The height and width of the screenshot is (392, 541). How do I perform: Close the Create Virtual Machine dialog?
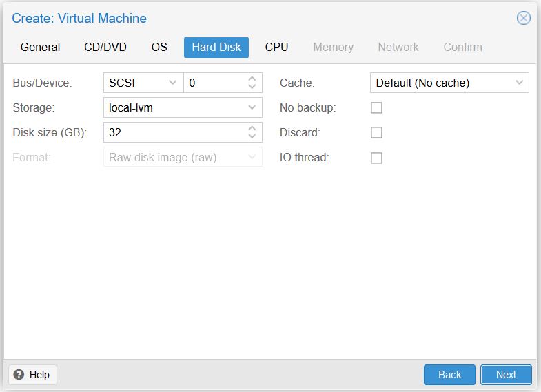[523, 18]
